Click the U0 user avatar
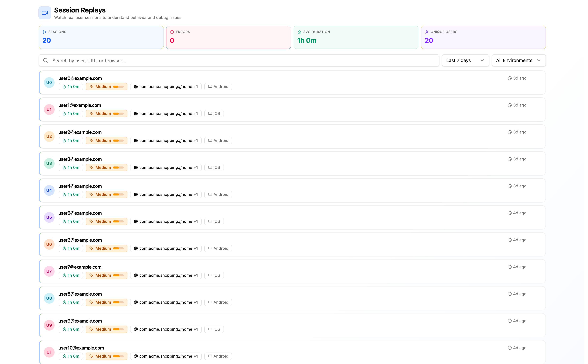 click(x=49, y=83)
